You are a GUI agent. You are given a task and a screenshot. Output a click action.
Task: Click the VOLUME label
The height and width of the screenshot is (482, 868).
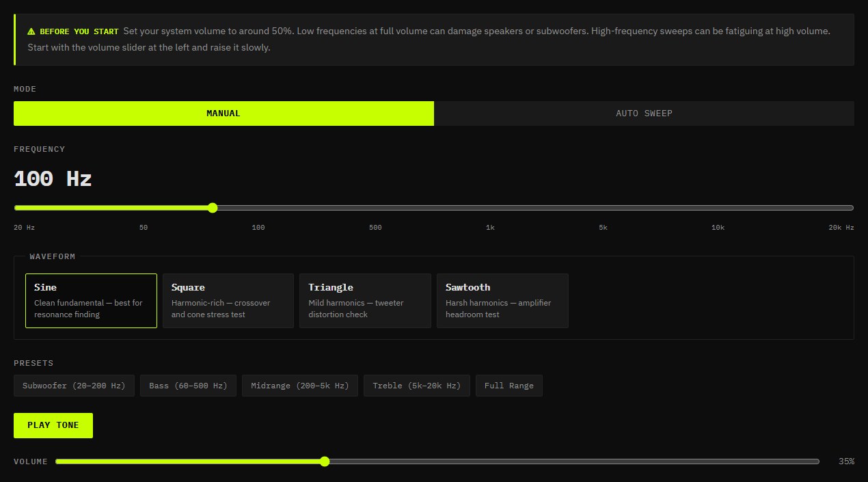click(x=31, y=461)
